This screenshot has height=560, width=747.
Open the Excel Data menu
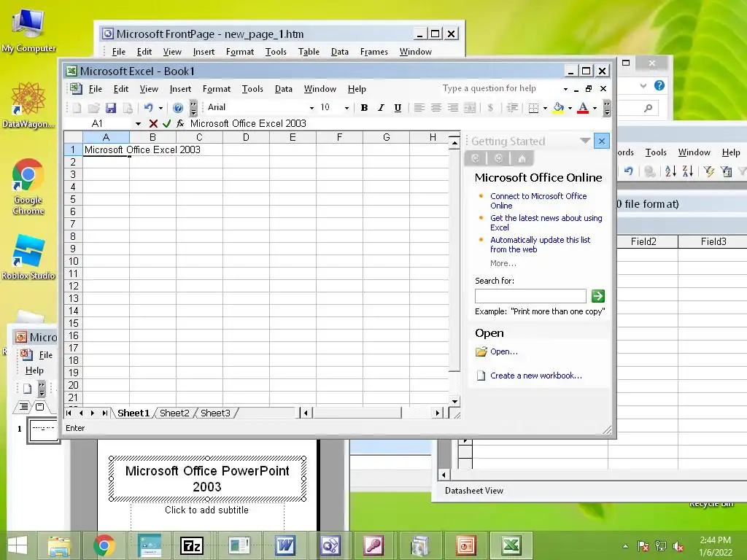click(284, 89)
